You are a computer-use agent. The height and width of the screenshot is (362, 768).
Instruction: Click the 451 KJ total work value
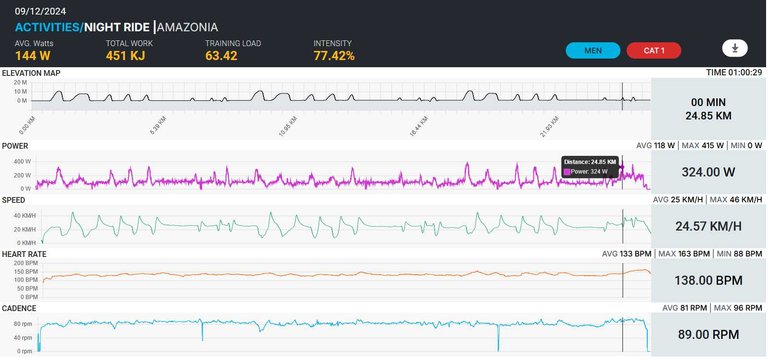(x=125, y=56)
